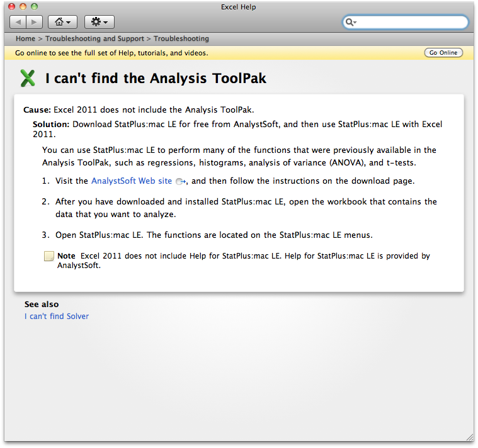This screenshot has height=448, width=478.
Task: Click the "Cause:" label text
Action: click(x=37, y=110)
